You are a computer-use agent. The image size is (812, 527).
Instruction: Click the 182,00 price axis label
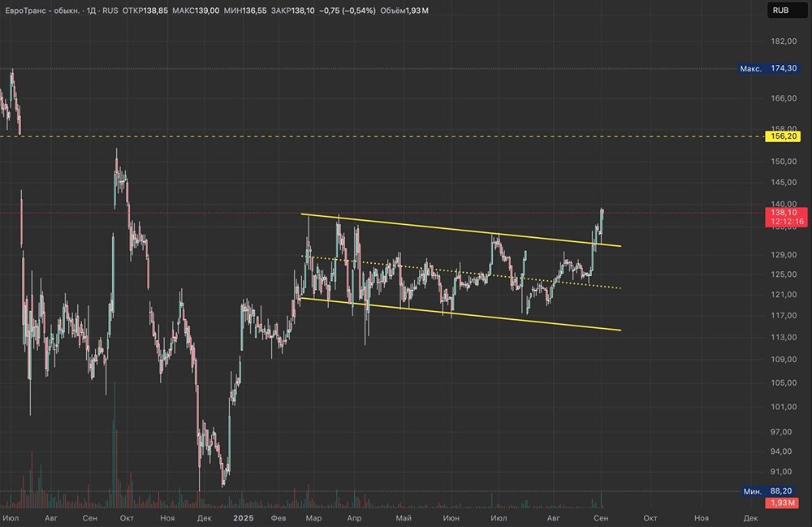click(784, 41)
